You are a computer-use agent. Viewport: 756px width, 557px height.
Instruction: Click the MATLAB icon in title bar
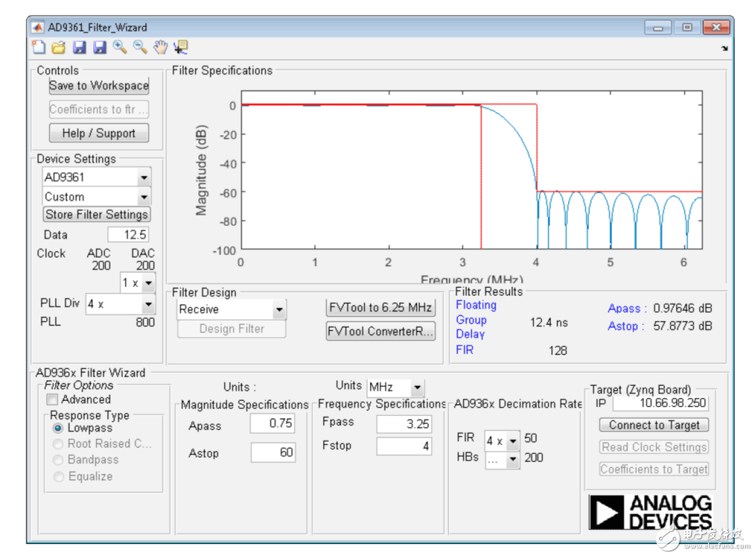coord(38,28)
